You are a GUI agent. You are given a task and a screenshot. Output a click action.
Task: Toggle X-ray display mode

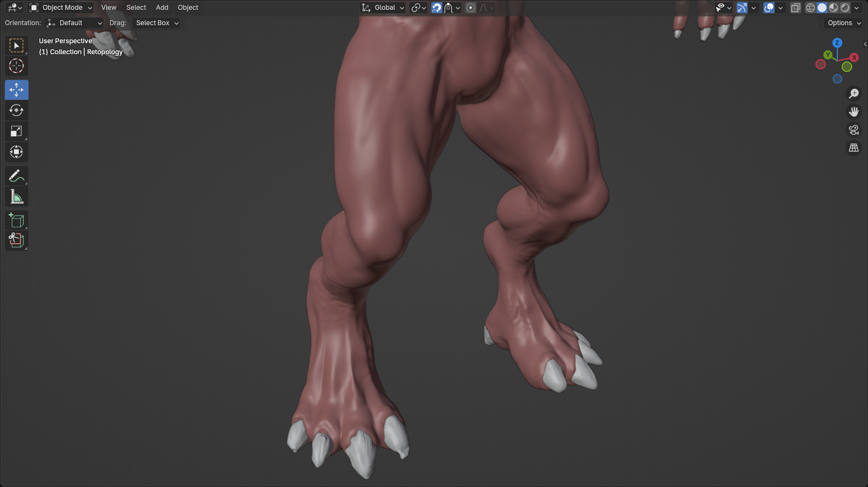[795, 8]
